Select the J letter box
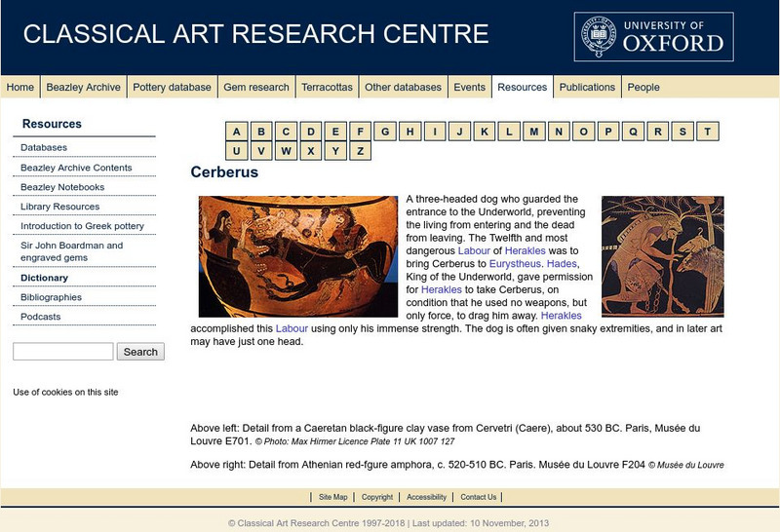This screenshot has height=532, width=780. pyautogui.click(x=459, y=132)
